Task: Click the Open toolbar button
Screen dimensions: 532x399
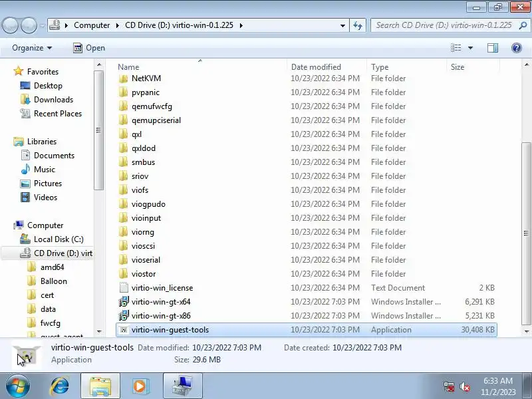Action: [x=89, y=48]
